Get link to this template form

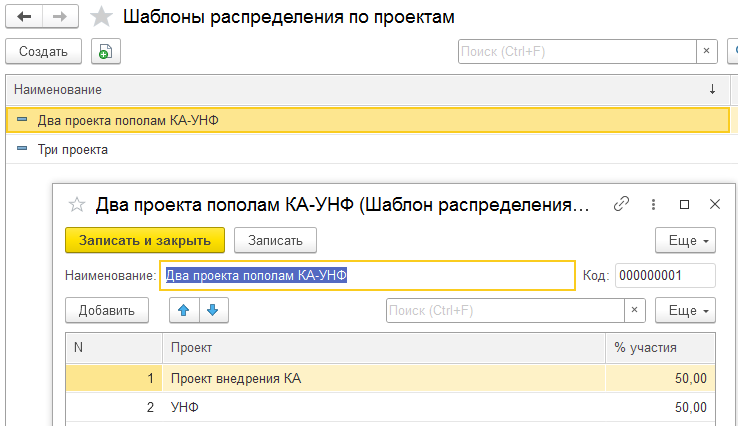621,204
